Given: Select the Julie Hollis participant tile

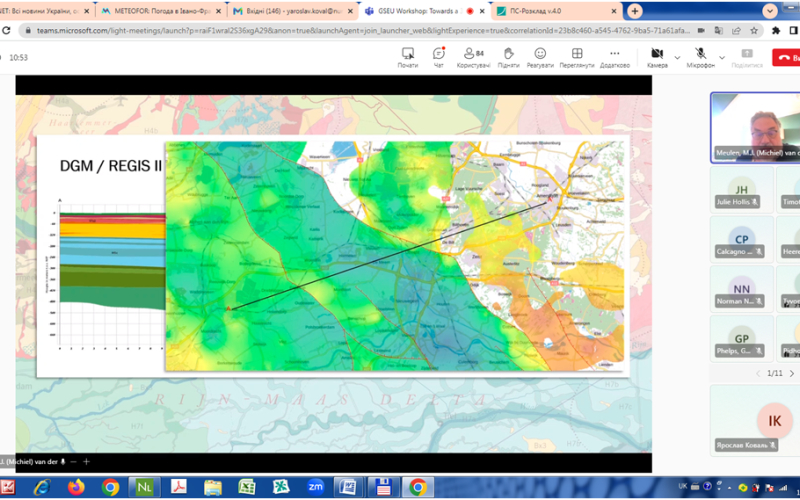Looking at the screenshot, I should coord(741,190).
